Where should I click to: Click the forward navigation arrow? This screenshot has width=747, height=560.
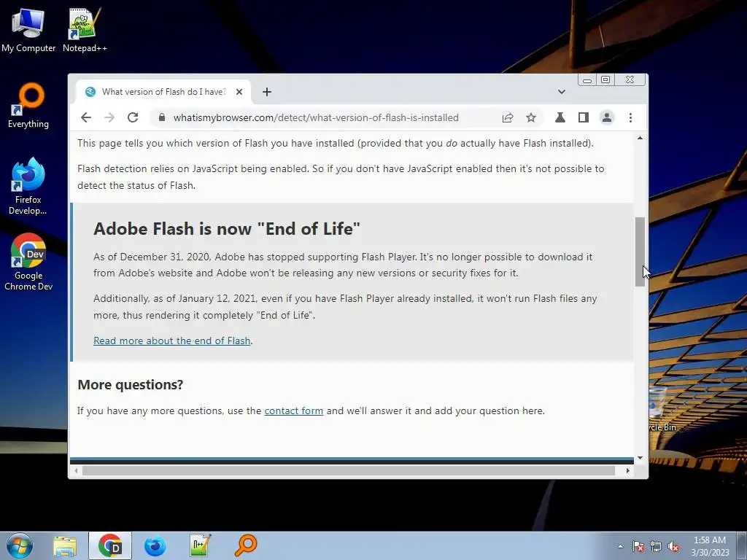(x=109, y=117)
